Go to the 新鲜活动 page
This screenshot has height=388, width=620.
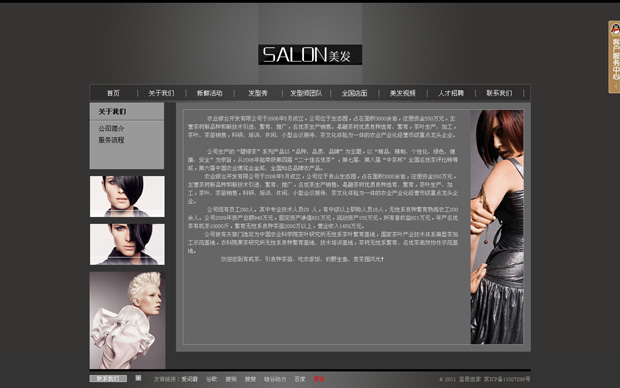(x=210, y=93)
